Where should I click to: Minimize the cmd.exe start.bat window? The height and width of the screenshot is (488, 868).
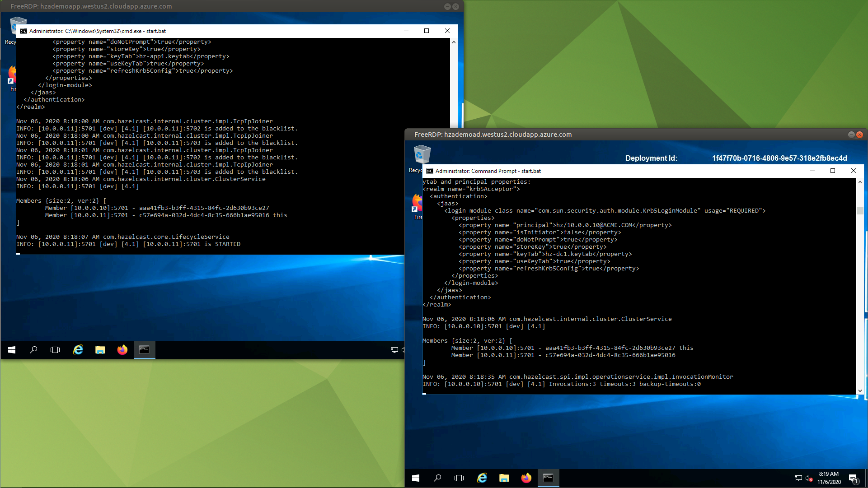pos(406,31)
